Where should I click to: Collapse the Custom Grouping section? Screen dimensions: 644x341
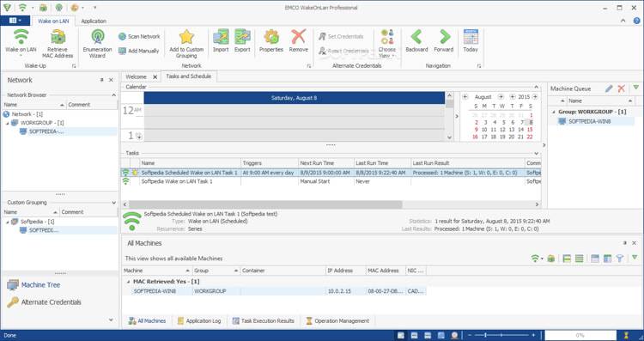point(113,203)
